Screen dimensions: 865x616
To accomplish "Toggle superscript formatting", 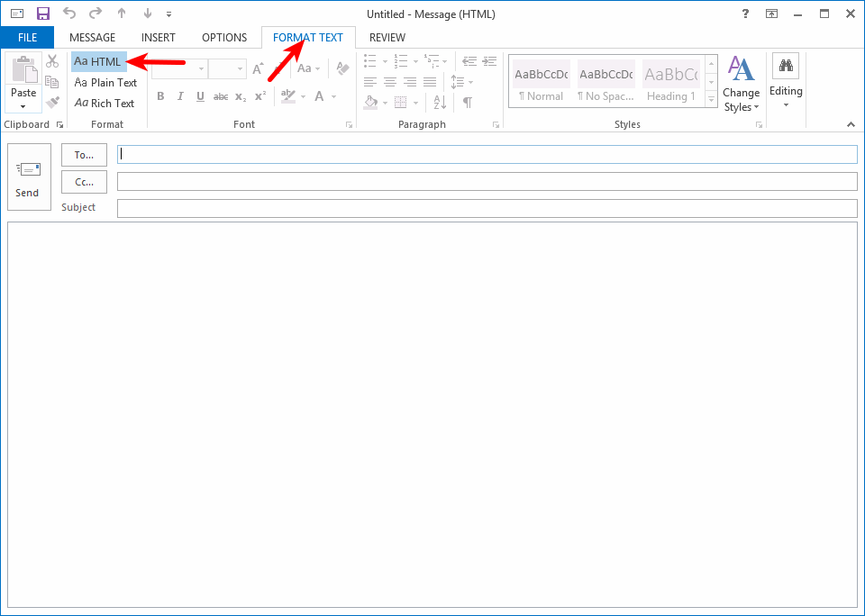I will [260, 96].
